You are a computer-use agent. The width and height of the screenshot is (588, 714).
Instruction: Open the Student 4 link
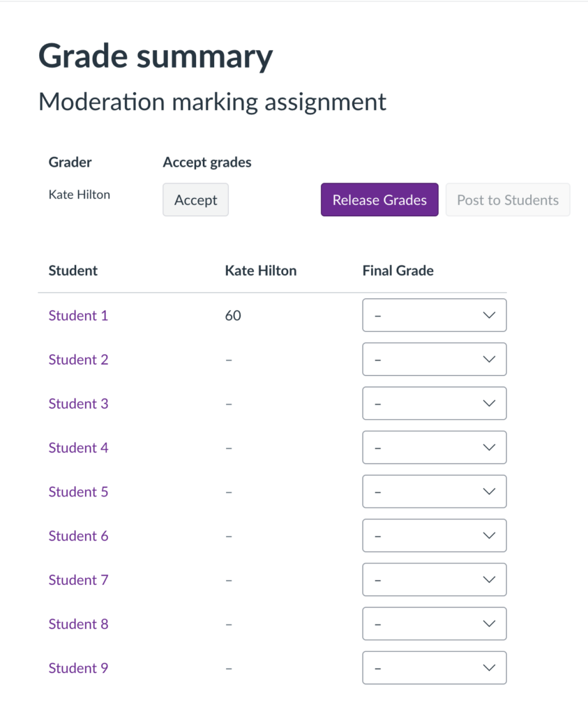78,447
